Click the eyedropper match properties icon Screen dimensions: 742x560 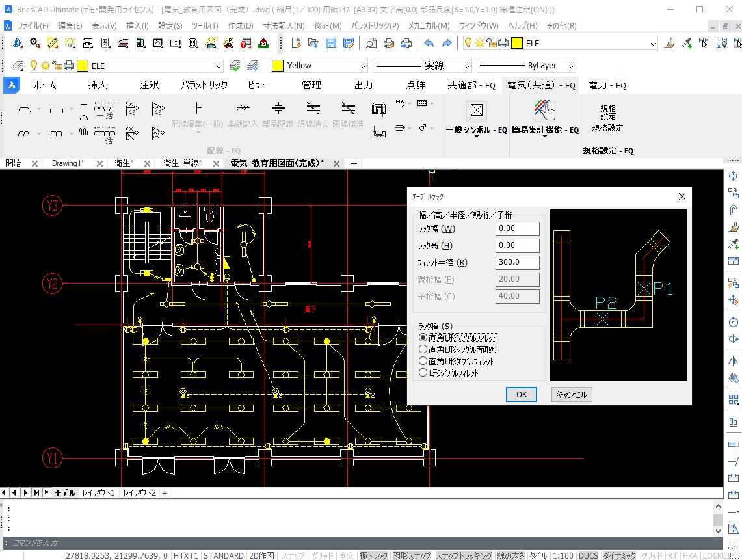(x=687, y=43)
